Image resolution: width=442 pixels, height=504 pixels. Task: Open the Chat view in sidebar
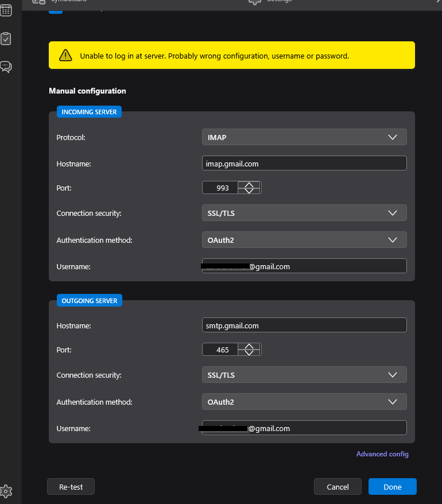tap(6, 67)
